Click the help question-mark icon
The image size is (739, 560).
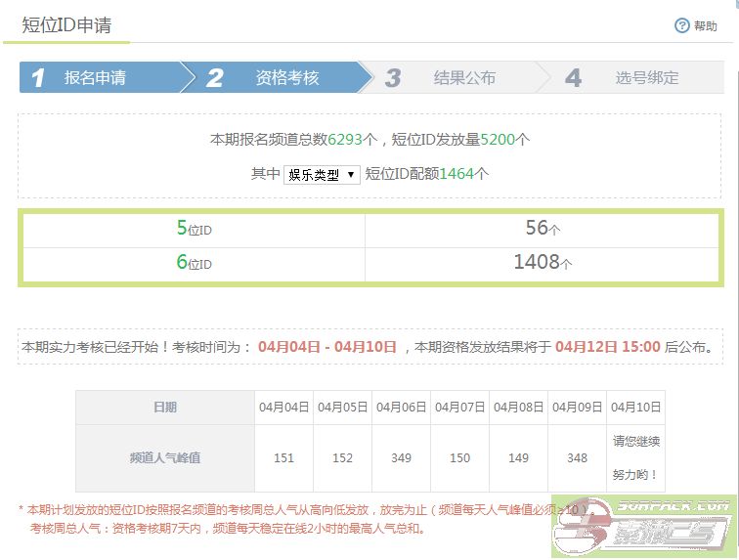point(682,25)
